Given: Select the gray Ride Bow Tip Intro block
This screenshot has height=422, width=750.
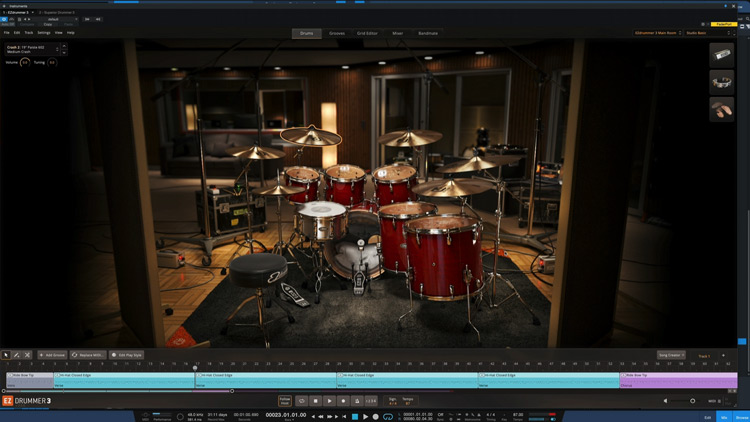Looking at the screenshot, I should [30, 380].
